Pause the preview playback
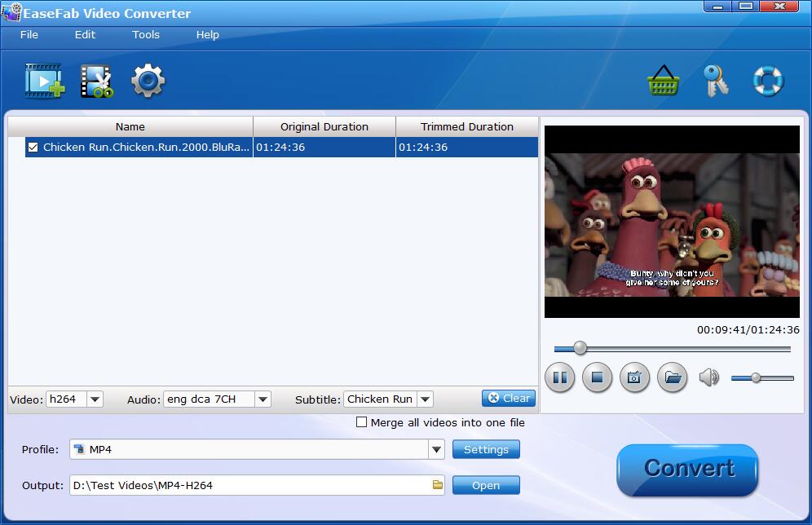The height and width of the screenshot is (525, 812). click(560, 377)
